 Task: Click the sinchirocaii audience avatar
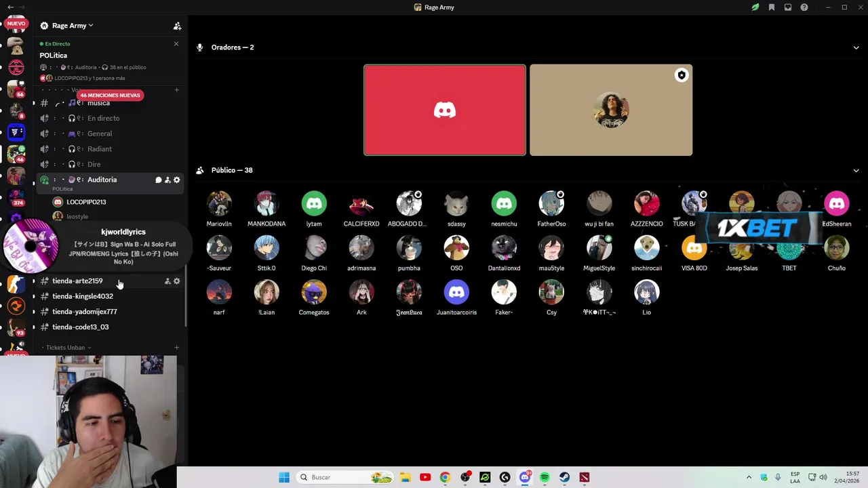646,248
